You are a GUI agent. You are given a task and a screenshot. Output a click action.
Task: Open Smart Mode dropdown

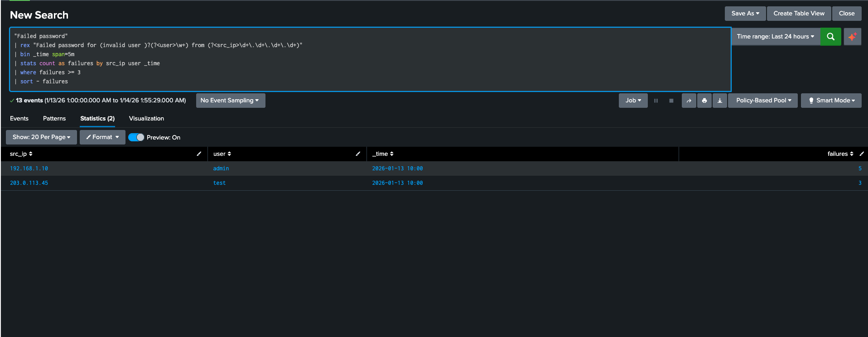pyautogui.click(x=831, y=101)
